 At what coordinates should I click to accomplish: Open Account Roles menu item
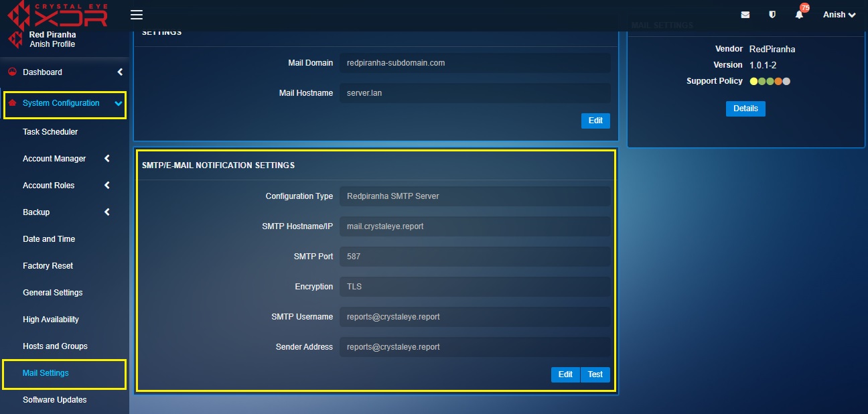(49, 186)
